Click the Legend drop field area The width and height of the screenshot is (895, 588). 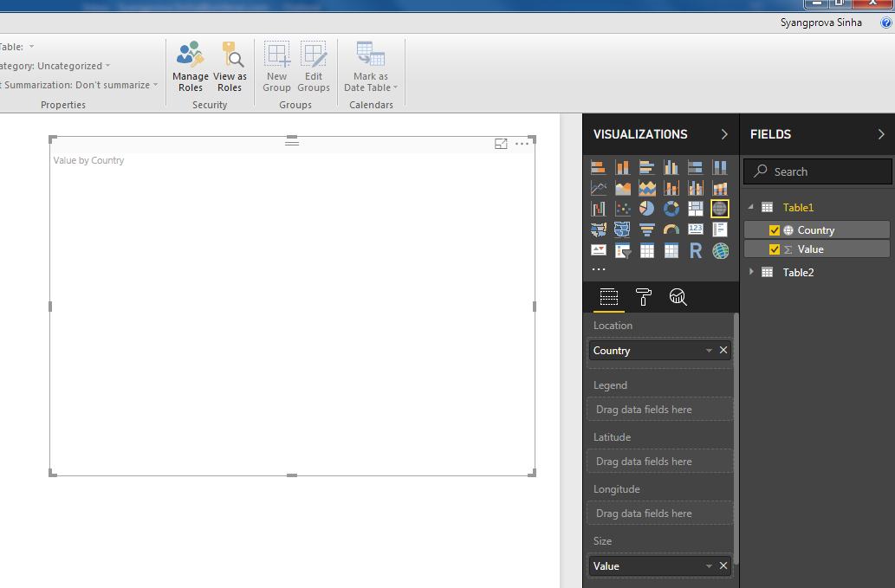[660, 410]
